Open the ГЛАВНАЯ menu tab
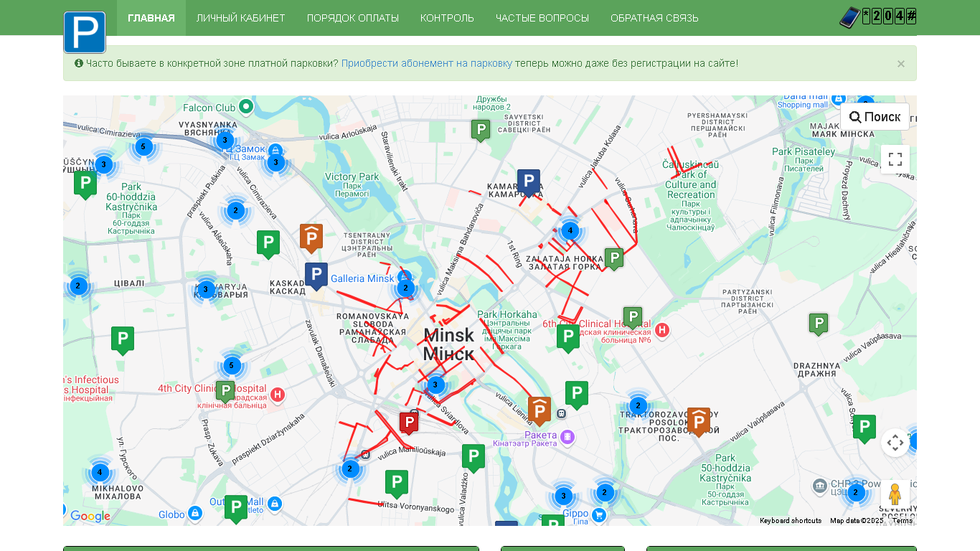The image size is (980, 551). pyautogui.click(x=151, y=18)
